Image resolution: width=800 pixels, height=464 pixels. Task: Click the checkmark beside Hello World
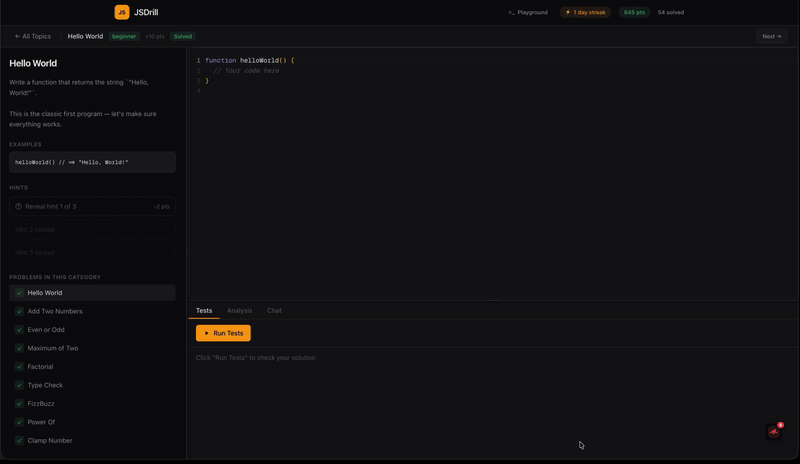[19, 293]
